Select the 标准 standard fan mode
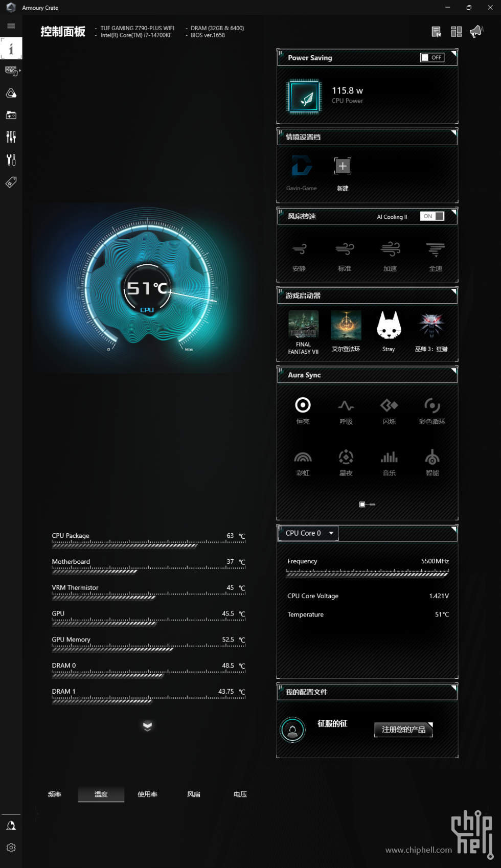Image resolution: width=501 pixels, height=868 pixels. pyautogui.click(x=345, y=256)
